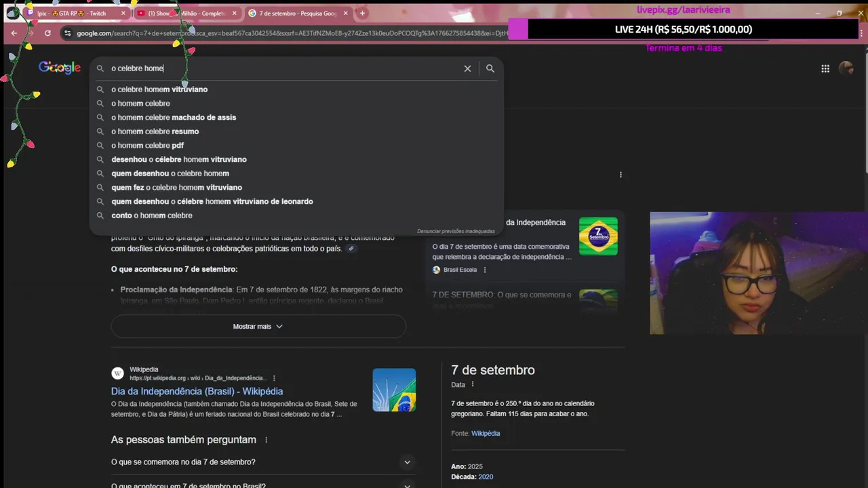
Task: Open the Google account avatar
Action: point(846,68)
